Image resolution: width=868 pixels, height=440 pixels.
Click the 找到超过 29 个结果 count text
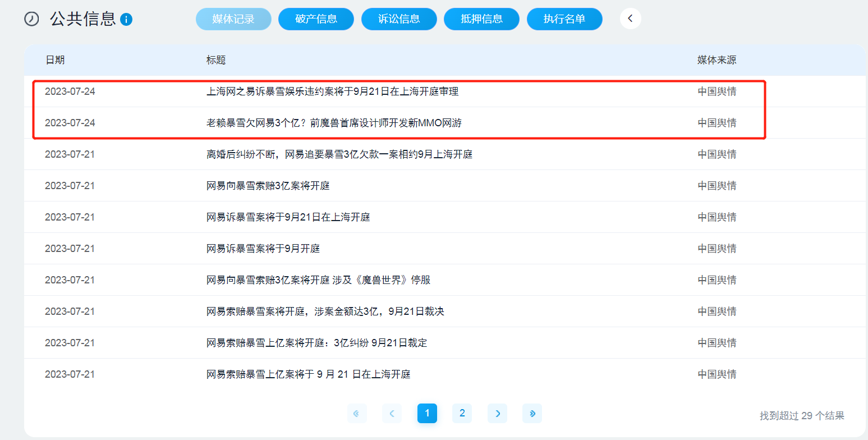(802, 416)
